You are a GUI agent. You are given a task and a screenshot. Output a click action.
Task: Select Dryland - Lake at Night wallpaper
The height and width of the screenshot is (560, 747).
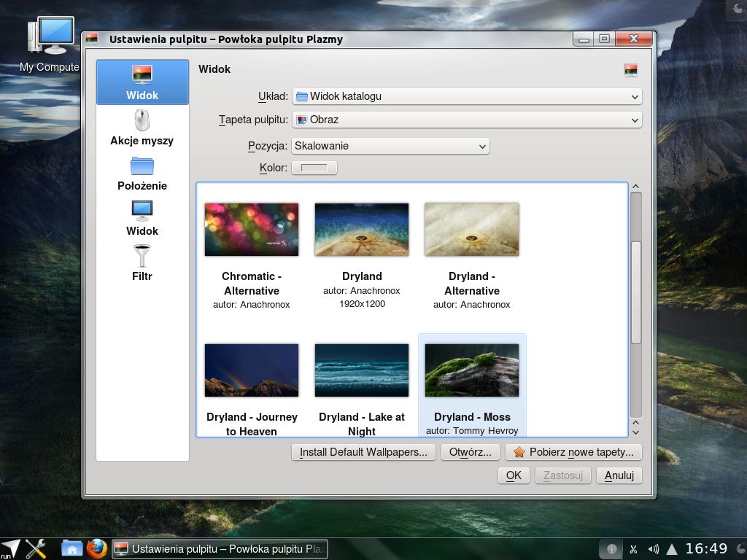362,370
